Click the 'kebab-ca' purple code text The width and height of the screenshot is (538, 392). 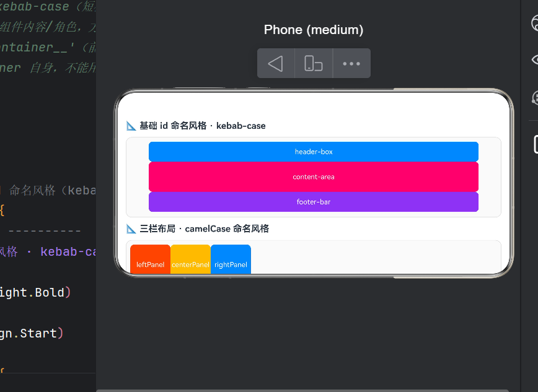(x=68, y=251)
